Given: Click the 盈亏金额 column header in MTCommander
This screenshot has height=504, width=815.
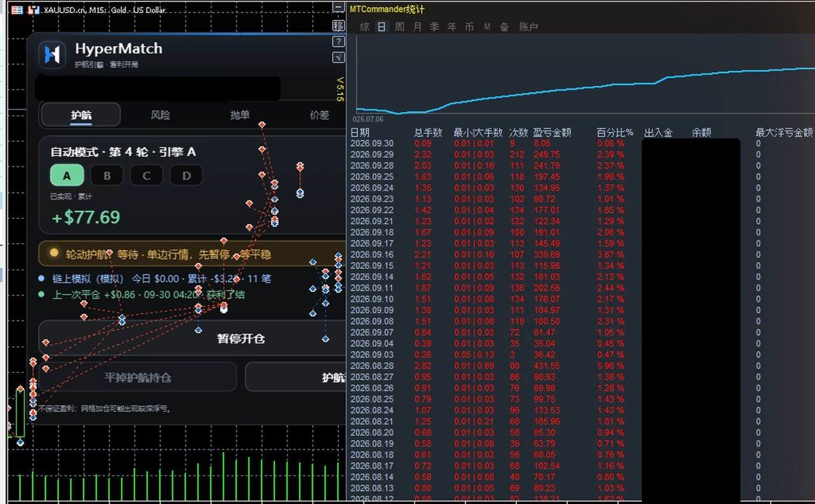Looking at the screenshot, I should (x=552, y=132).
